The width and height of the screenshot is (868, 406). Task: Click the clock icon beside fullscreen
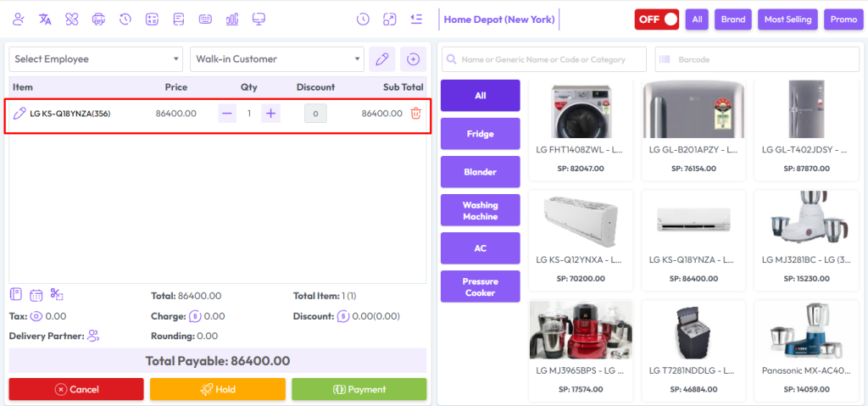point(363,19)
